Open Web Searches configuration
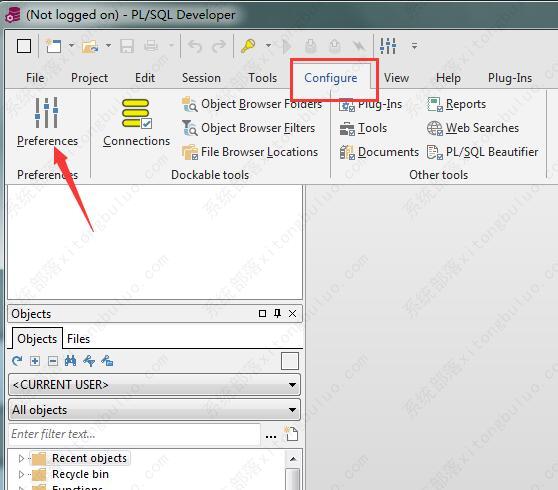 tap(473, 128)
